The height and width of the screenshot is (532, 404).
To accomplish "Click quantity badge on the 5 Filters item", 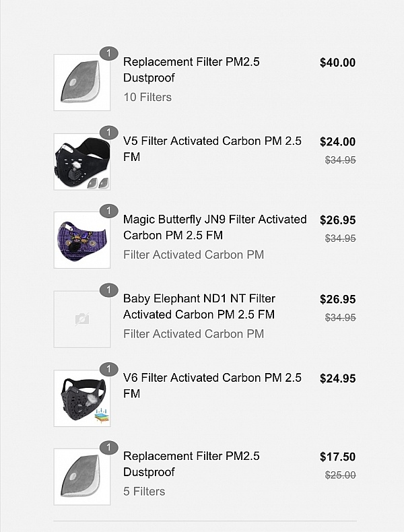I will tap(108, 447).
